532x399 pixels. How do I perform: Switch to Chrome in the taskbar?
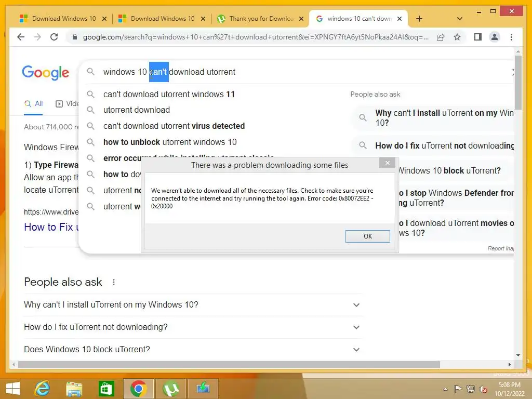click(138, 389)
